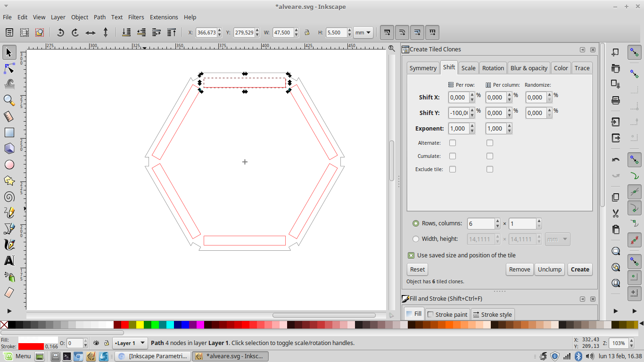
Task: Flip selection vertically
Action: point(105,33)
